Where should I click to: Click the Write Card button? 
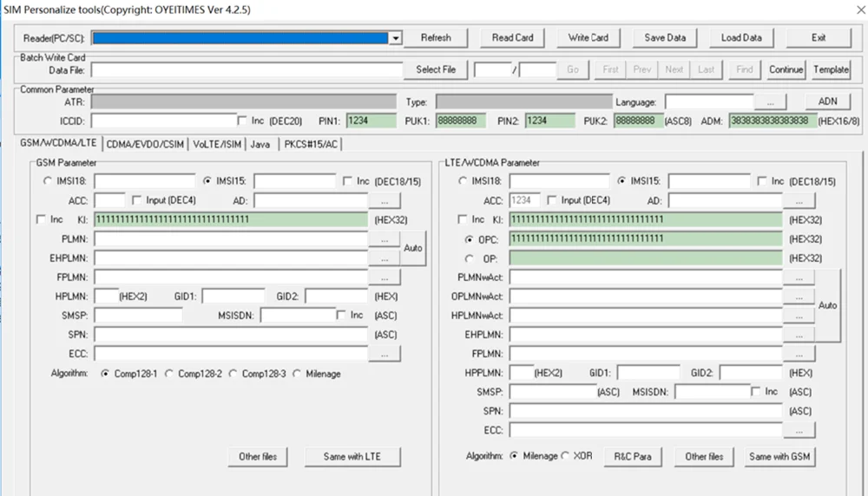click(588, 37)
